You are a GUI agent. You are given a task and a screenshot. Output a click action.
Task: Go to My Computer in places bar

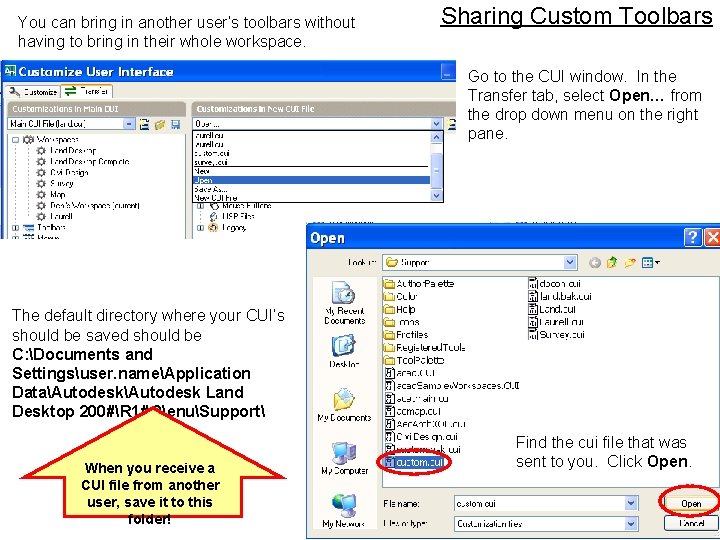point(344,458)
